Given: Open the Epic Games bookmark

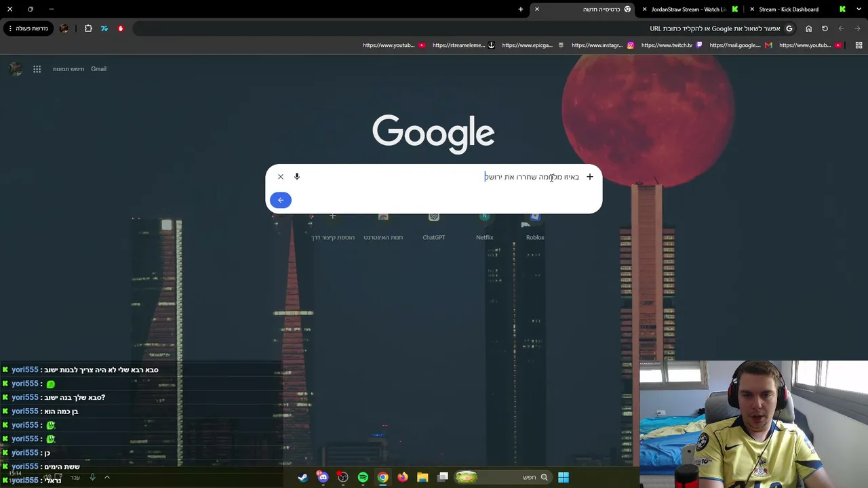Looking at the screenshot, I should [x=533, y=45].
